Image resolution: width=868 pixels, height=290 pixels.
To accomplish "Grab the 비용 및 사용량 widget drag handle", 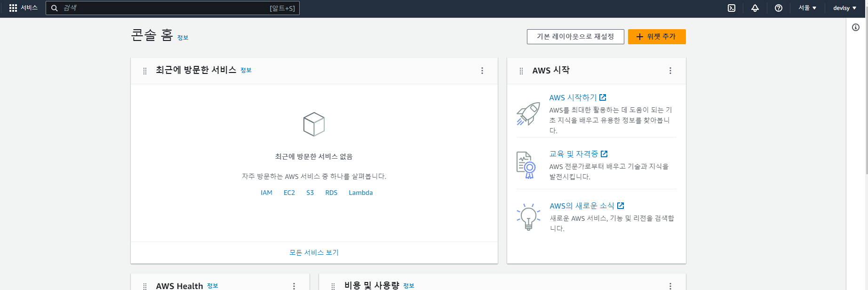I will click(333, 286).
